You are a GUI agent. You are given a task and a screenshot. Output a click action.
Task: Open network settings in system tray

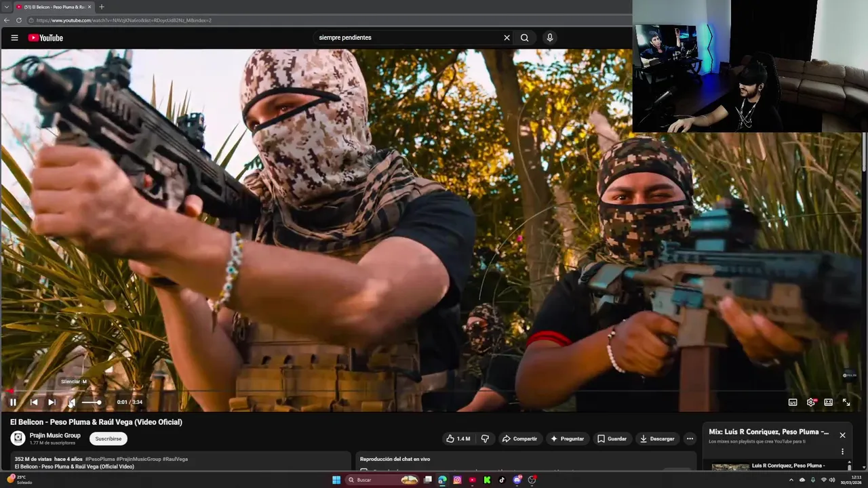(824, 480)
